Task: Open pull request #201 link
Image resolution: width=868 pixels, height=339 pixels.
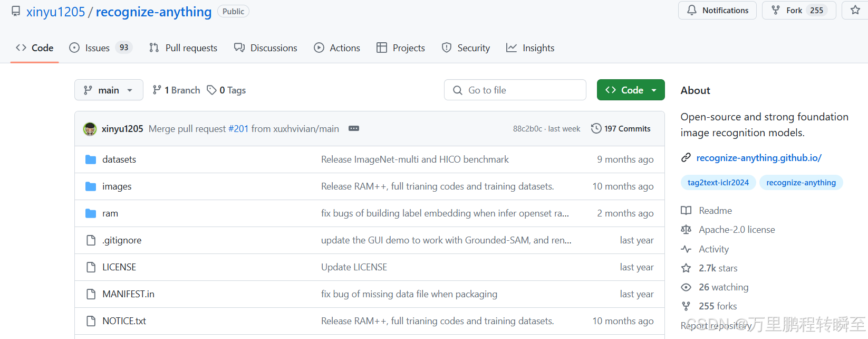Action: click(238, 129)
